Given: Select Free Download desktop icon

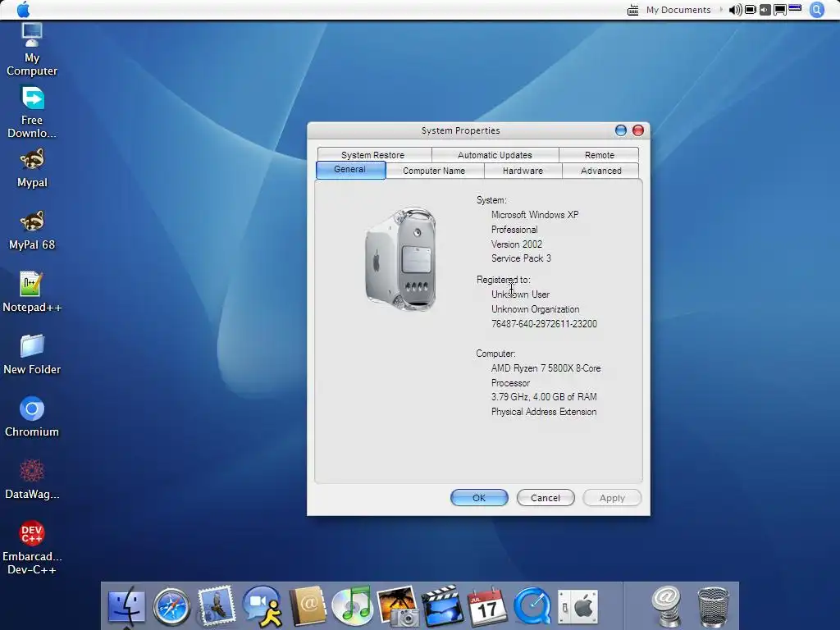Looking at the screenshot, I should 32,112.
